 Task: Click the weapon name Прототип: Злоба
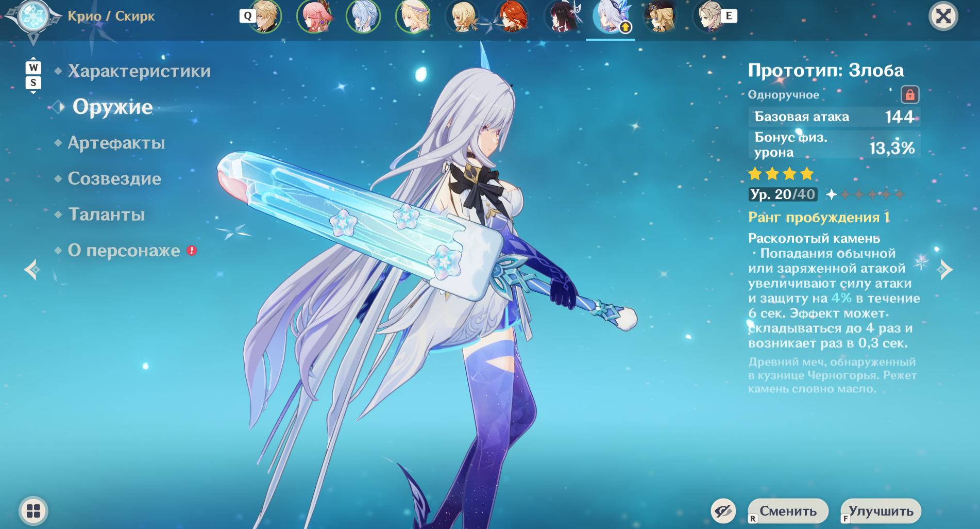pos(826,70)
